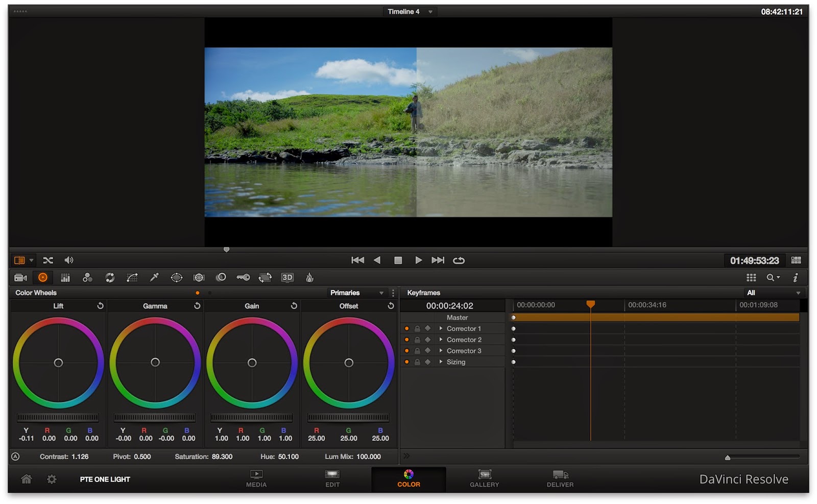Viewport: 817px width, 504px height.
Task: Open the Tracker palette
Action: (x=198, y=278)
